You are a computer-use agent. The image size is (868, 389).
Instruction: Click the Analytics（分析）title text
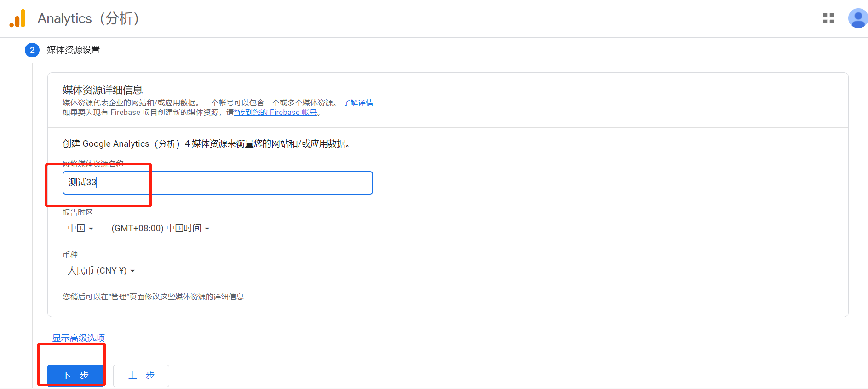point(88,18)
